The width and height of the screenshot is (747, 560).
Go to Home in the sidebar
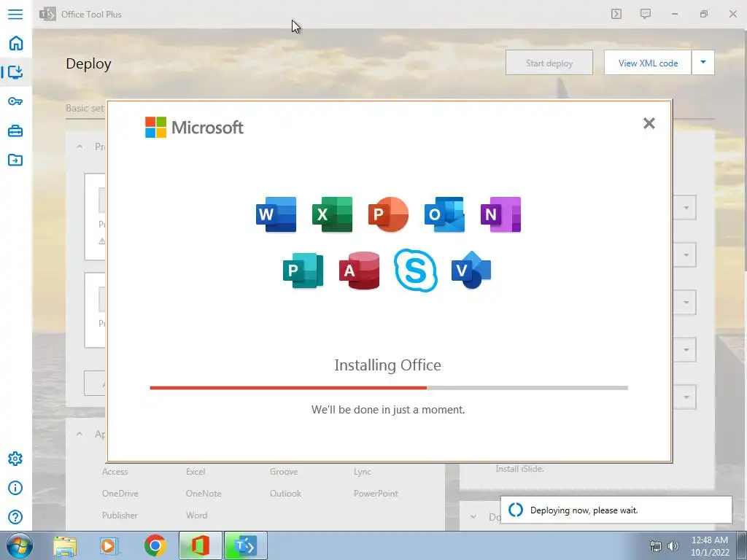point(16,43)
